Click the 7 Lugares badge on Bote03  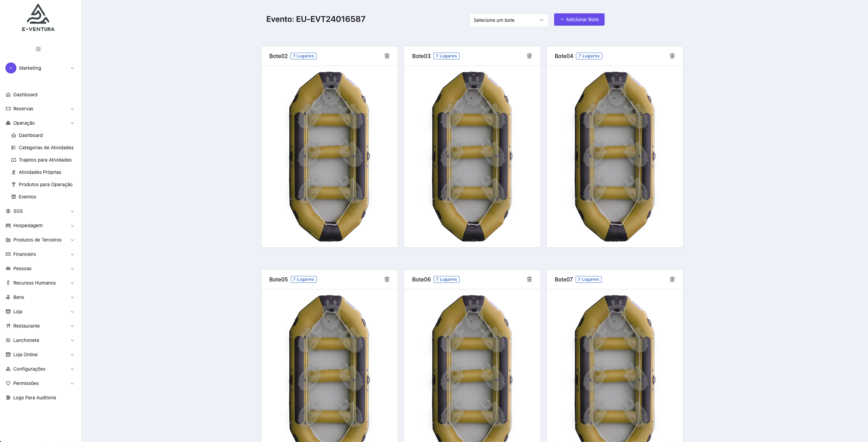(446, 56)
